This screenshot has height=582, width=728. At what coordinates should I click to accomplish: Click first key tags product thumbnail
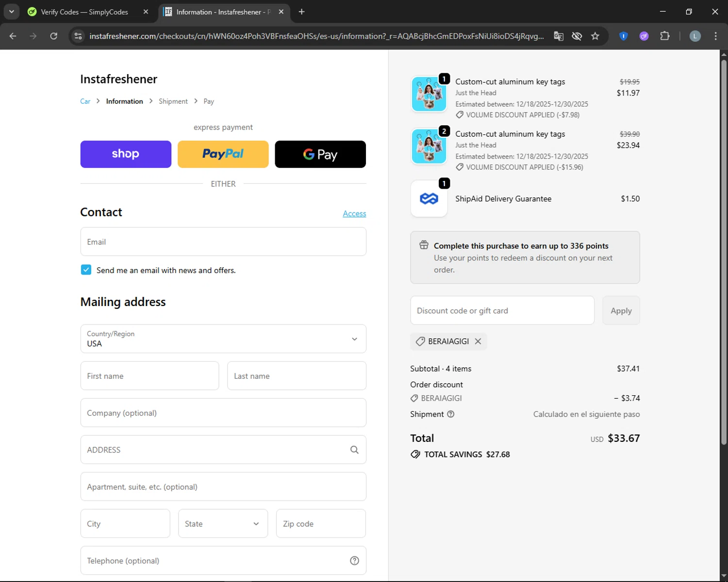(429, 94)
